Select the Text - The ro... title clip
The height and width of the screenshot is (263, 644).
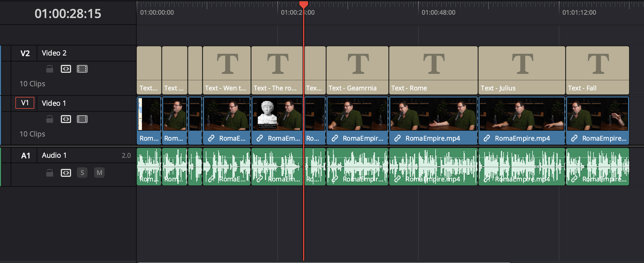tap(277, 70)
